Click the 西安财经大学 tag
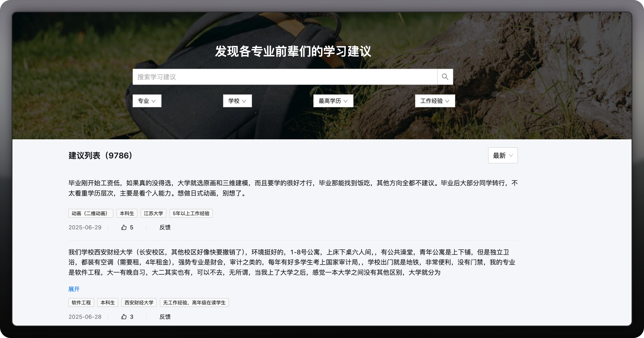This screenshot has width=644, height=338. tap(139, 303)
